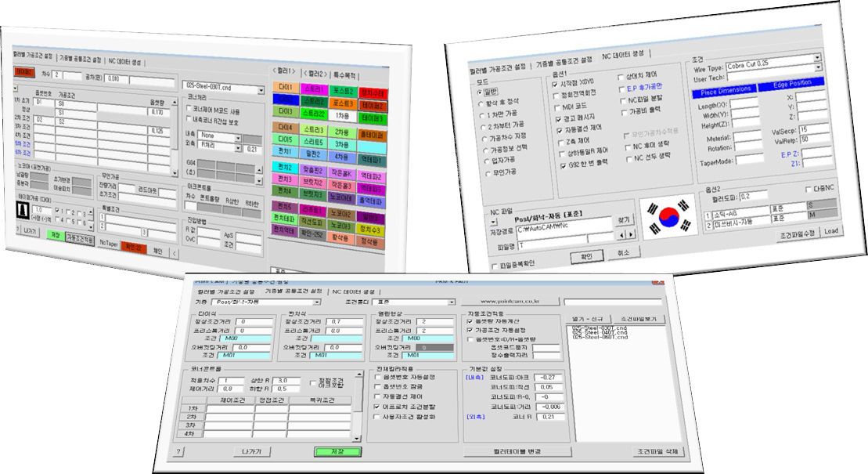This screenshot has height=474, width=868.
Task: Check the MDI 코드 option
Action: (x=556, y=107)
